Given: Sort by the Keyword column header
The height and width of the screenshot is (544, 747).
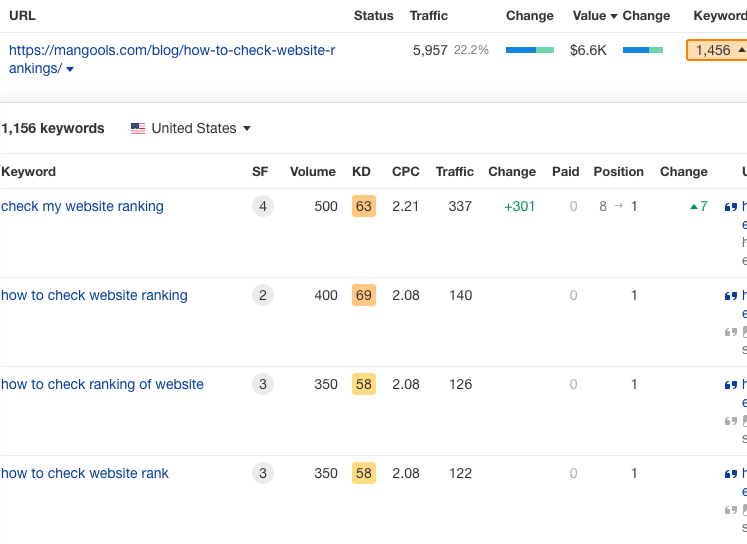Looking at the screenshot, I should (x=28, y=172).
